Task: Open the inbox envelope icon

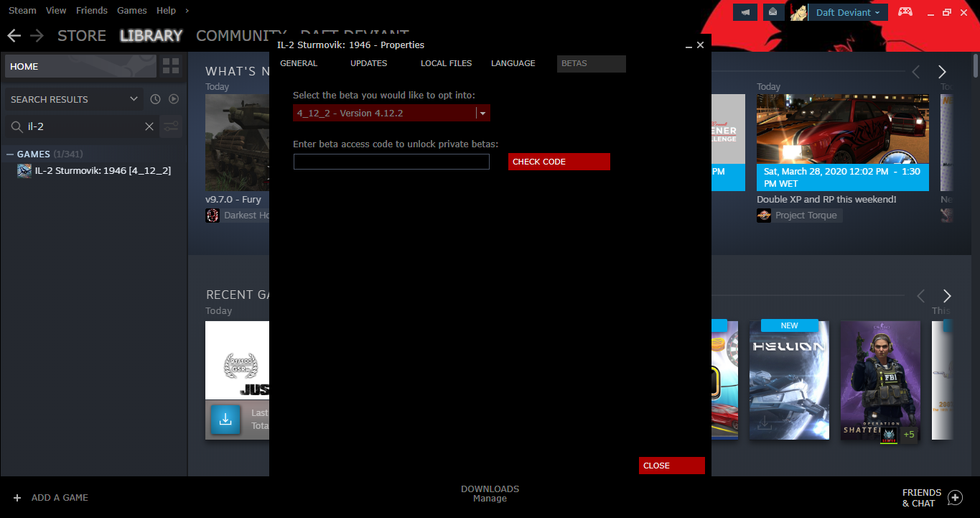Action: pyautogui.click(x=773, y=12)
